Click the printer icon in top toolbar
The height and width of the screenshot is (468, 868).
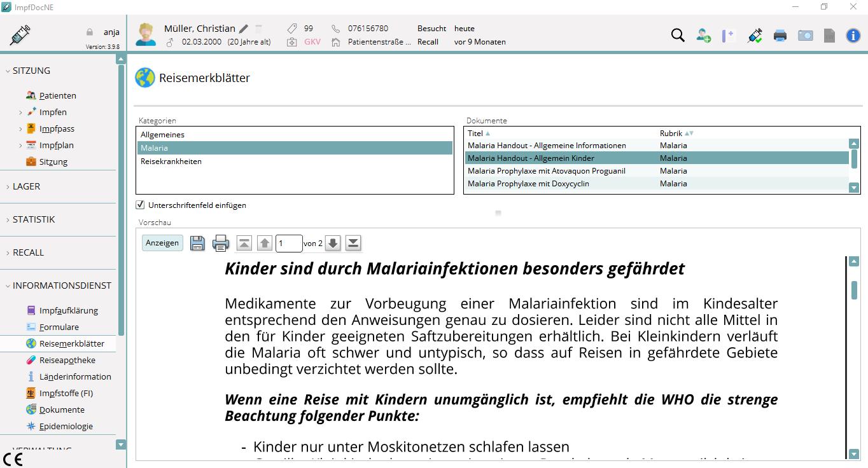780,36
